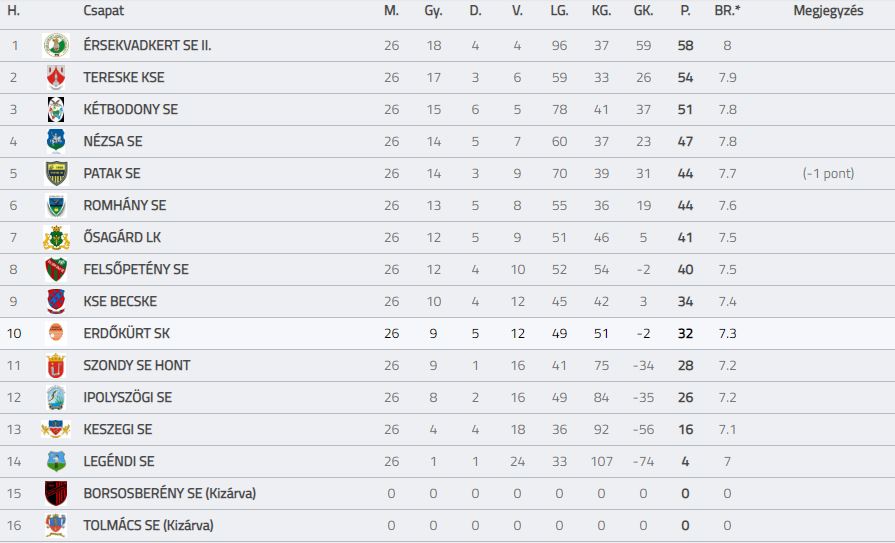Click the (-1 pont) note for Patak SE
This screenshot has height=543, width=895.
coord(828,173)
